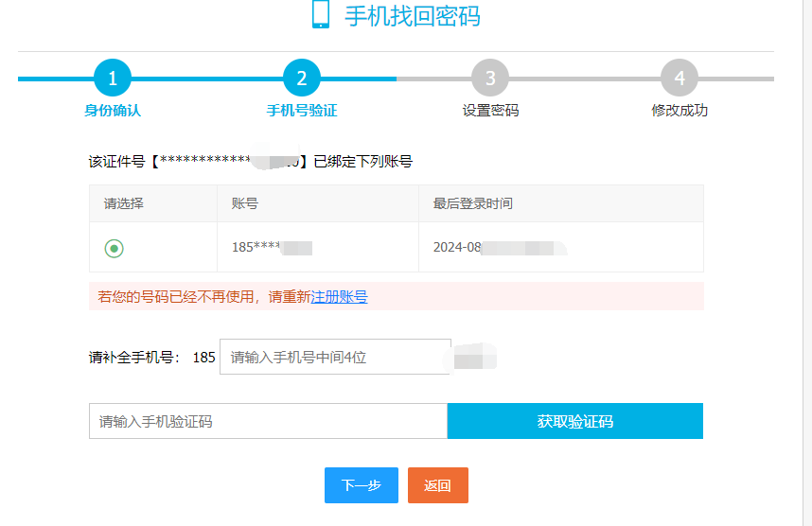This screenshot has width=812, height=526.
Task: Click the 请选择 column header
Action: 124,203
